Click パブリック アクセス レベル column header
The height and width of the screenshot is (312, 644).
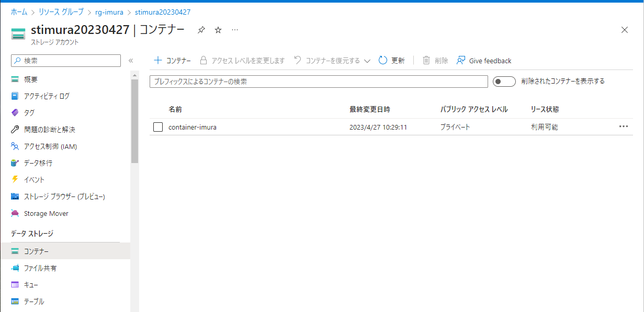[474, 109]
